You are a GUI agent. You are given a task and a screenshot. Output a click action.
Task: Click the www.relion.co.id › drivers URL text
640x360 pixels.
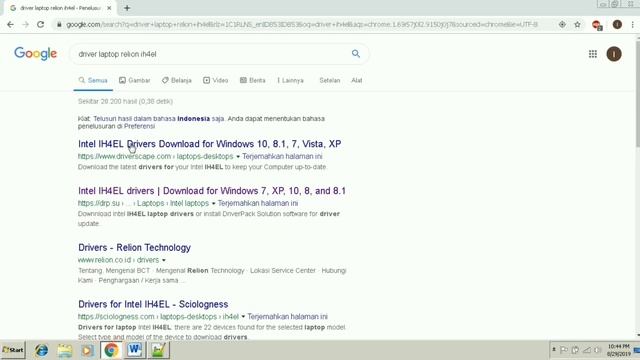click(x=118, y=260)
